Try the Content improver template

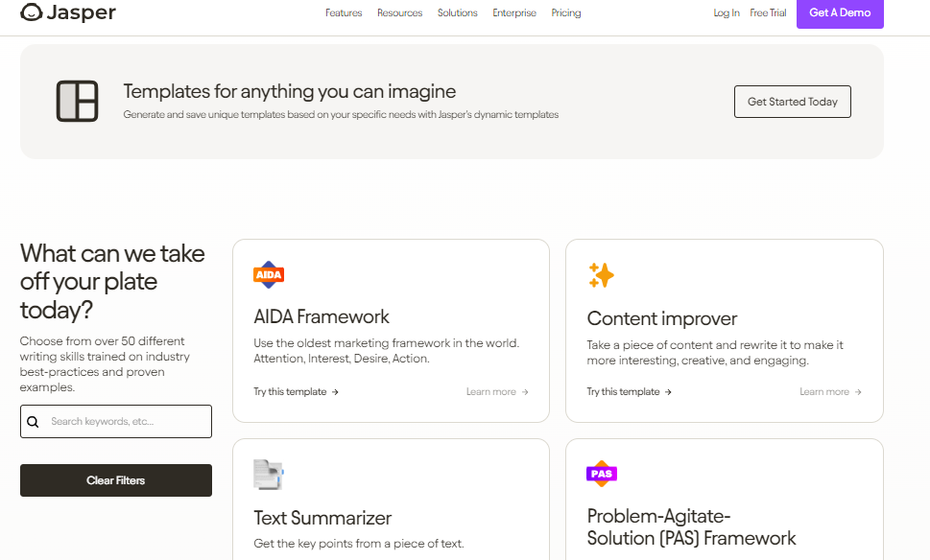pyautogui.click(x=630, y=391)
